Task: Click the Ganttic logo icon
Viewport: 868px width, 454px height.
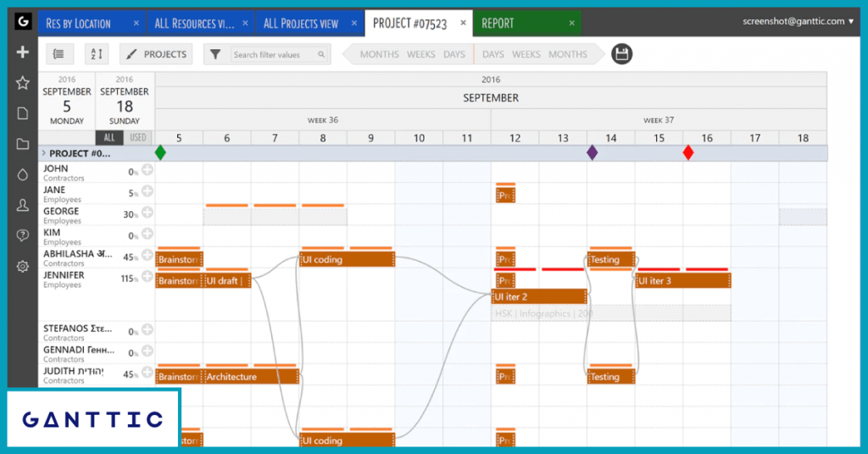Action: 23,21
